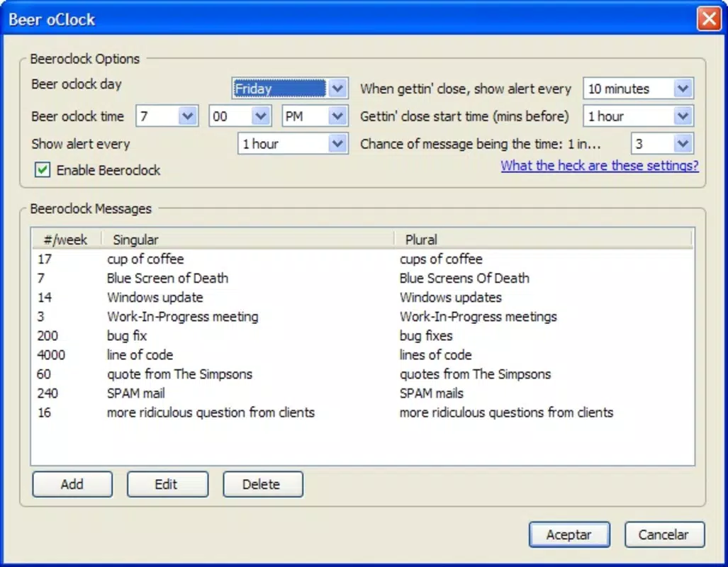This screenshot has width=728, height=567.
Task: Dismiss dialog with Cancelar button
Action: pyautogui.click(x=664, y=534)
